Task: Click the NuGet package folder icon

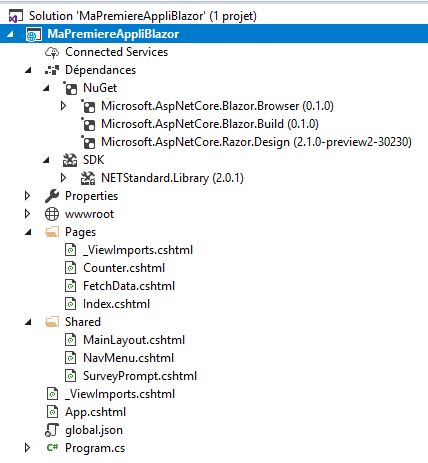Action: pos(70,88)
